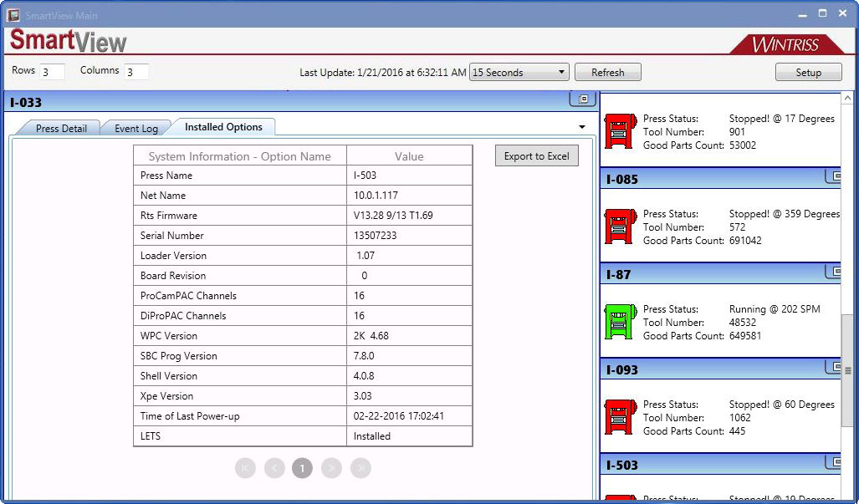Click the maximize icon on the I-085 panel header
This screenshot has width=859, height=504.
(835, 176)
